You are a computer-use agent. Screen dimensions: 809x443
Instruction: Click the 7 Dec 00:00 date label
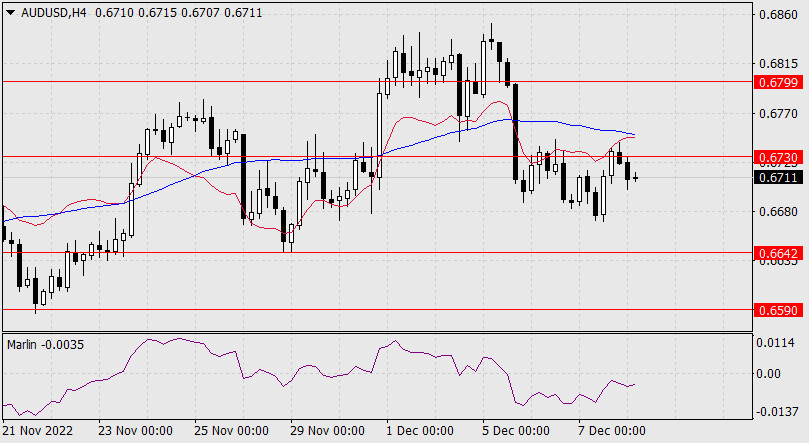point(612,431)
